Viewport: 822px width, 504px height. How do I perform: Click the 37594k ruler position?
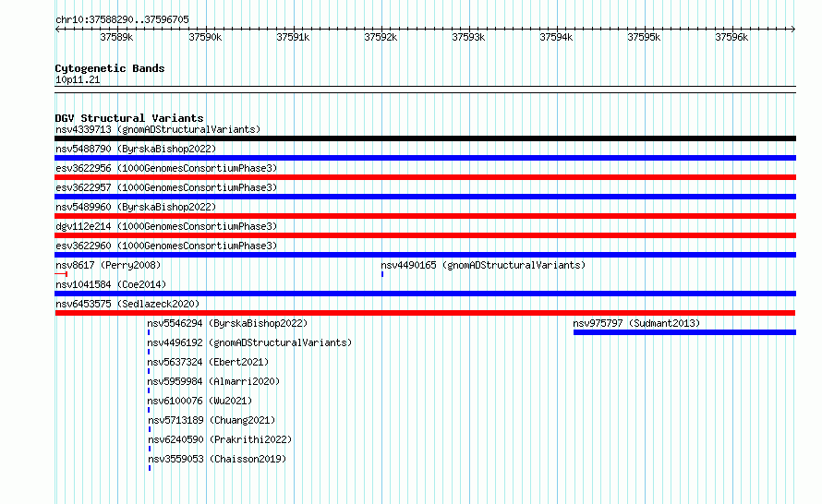556,37
